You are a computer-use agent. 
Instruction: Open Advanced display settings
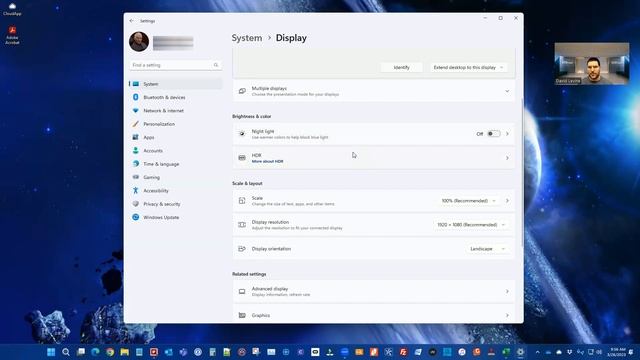click(x=373, y=291)
